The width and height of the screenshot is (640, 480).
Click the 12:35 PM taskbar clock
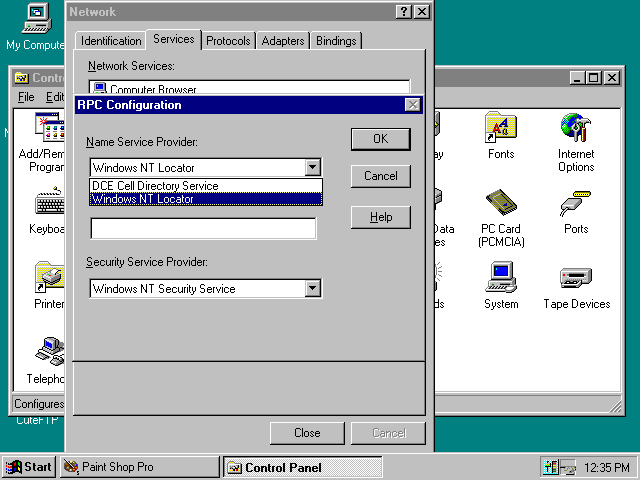607,467
